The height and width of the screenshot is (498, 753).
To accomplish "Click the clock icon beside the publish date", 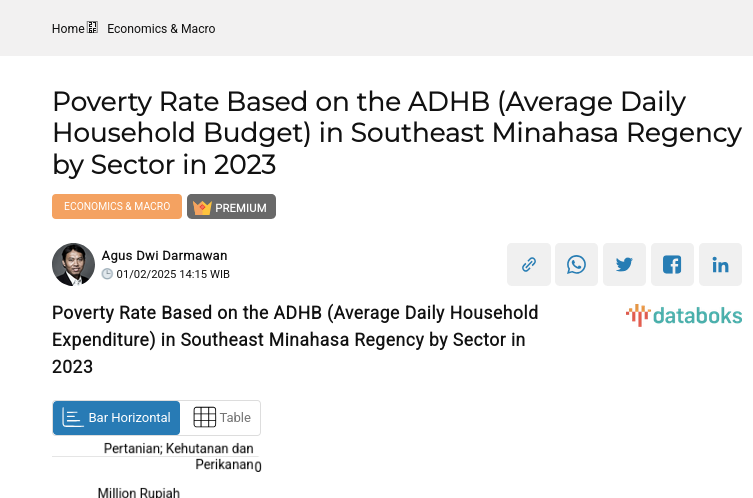I will tap(107, 274).
